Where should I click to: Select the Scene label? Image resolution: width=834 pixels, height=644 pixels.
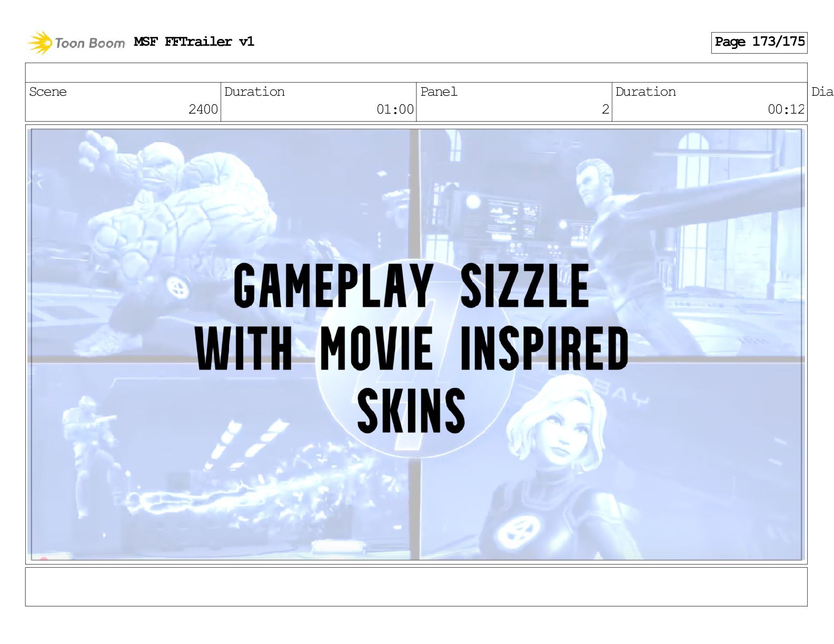click(x=48, y=92)
